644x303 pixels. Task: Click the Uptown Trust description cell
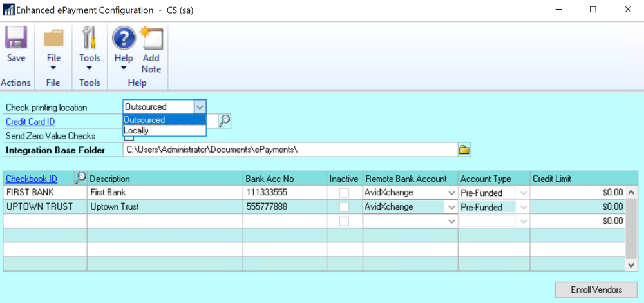click(165, 207)
